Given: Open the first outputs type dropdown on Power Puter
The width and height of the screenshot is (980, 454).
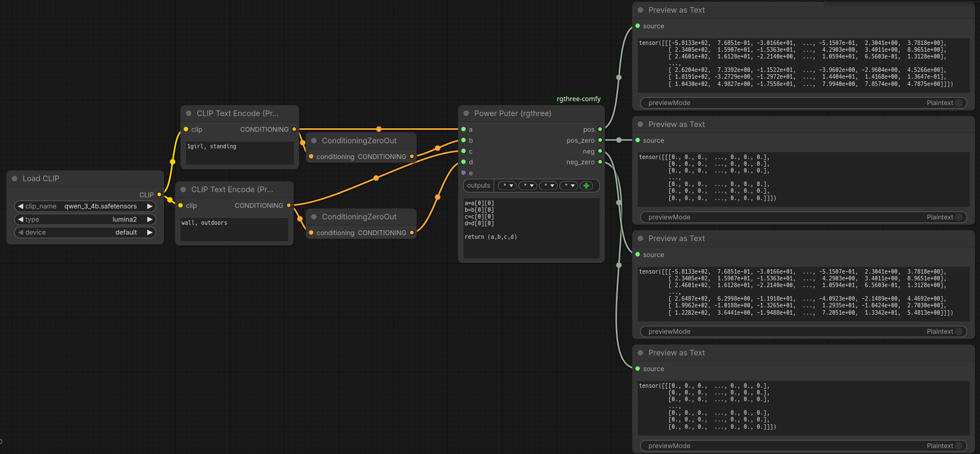Looking at the screenshot, I should (507, 185).
